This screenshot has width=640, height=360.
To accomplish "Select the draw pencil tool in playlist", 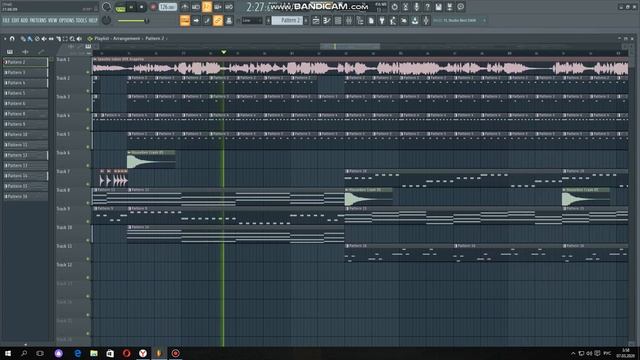I will pyautogui.click(x=23, y=39).
